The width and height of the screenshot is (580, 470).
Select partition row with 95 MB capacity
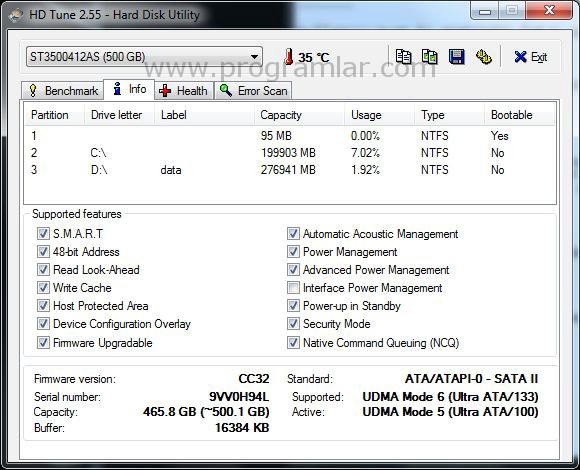[290, 136]
